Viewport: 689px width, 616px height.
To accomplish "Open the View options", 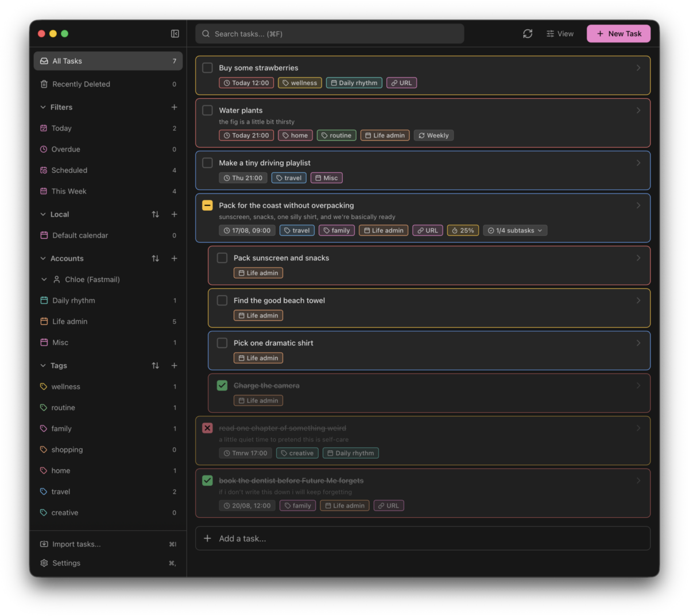I will [560, 34].
